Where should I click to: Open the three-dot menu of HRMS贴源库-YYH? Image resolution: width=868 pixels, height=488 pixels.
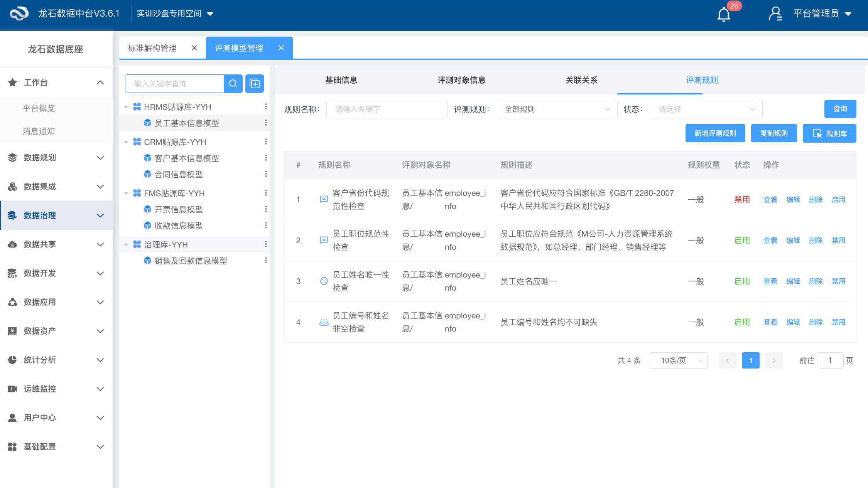[266, 107]
